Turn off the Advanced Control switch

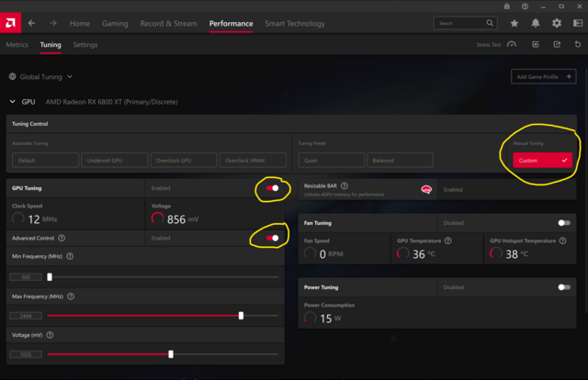[x=273, y=238]
